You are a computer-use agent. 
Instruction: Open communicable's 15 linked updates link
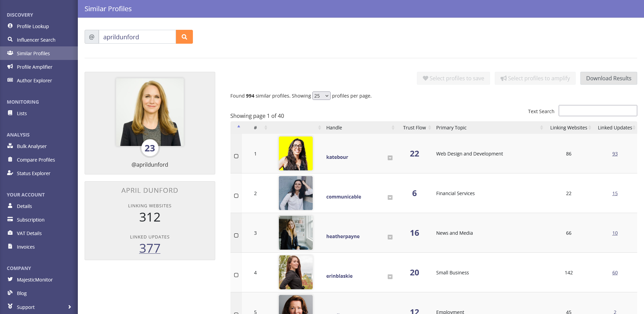(615, 193)
